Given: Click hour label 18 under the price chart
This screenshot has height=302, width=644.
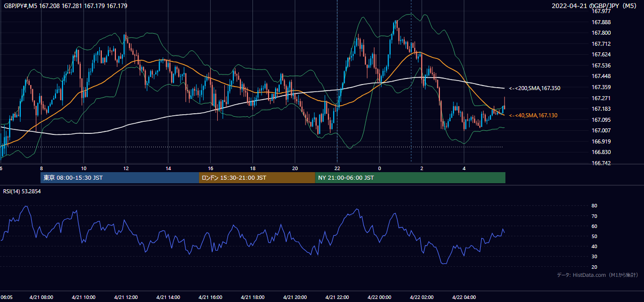Looking at the screenshot, I should coord(253,169).
